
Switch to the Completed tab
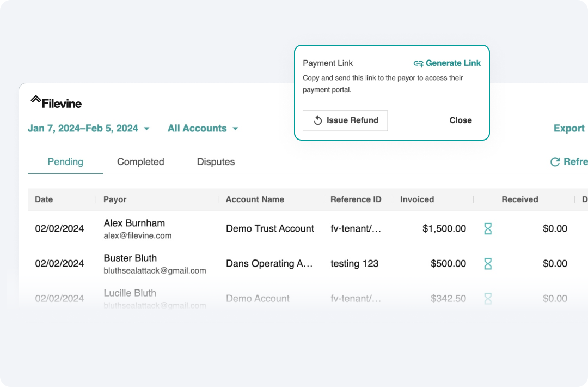pyautogui.click(x=140, y=162)
